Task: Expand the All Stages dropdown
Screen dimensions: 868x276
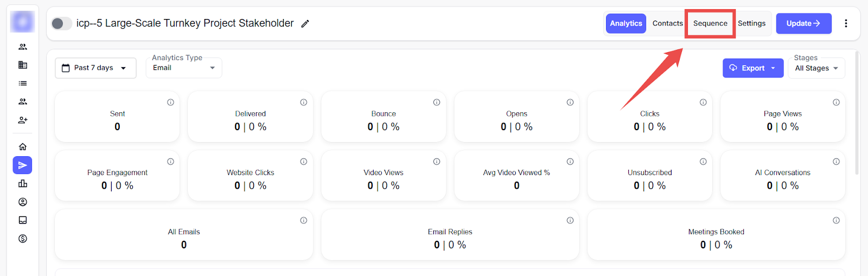Action: [x=816, y=68]
